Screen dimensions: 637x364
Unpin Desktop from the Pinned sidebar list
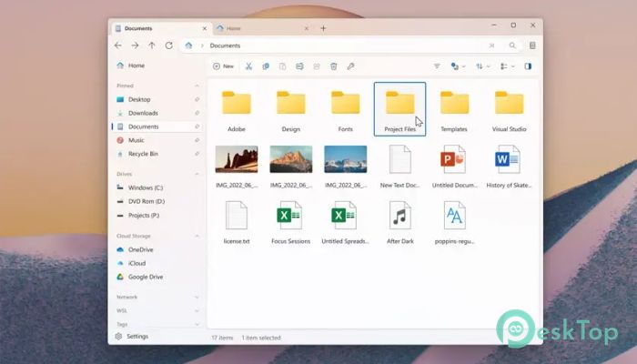[x=197, y=99]
